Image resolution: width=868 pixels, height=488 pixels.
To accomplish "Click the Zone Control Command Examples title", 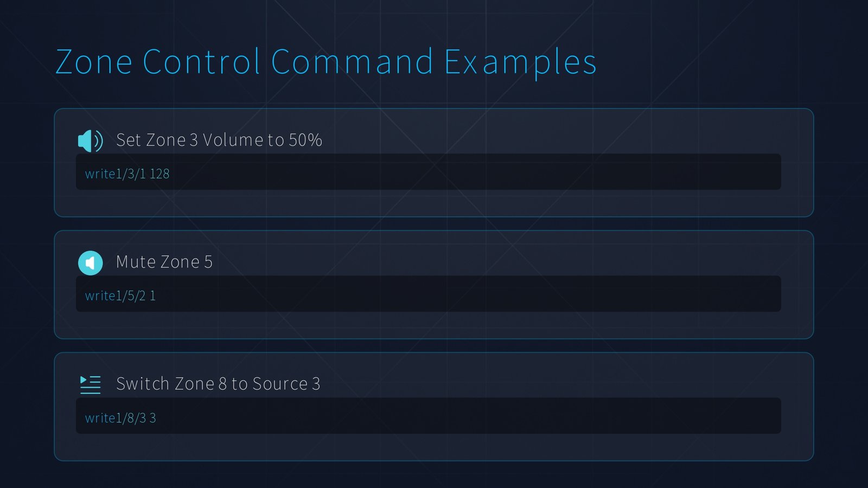I will tap(325, 62).
